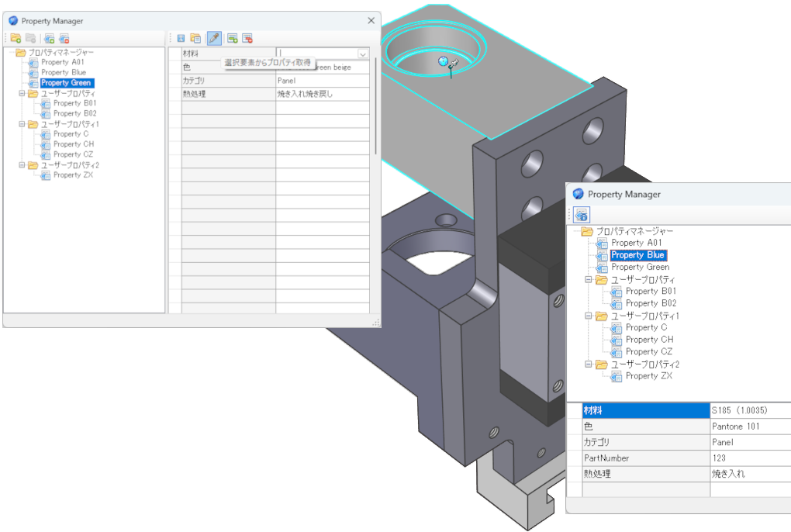Collapse ユーザープロパティ folder in upper tree
The height and width of the screenshot is (532, 791).
tap(22, 93)
